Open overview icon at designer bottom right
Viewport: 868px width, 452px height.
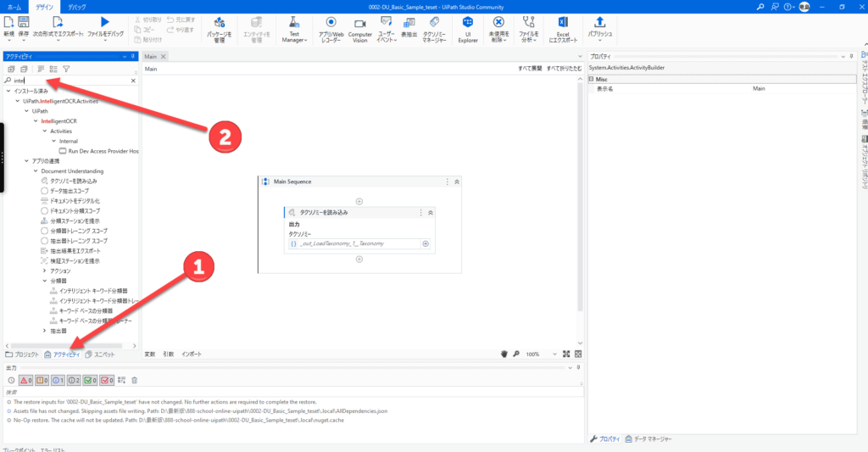[578, 354]
